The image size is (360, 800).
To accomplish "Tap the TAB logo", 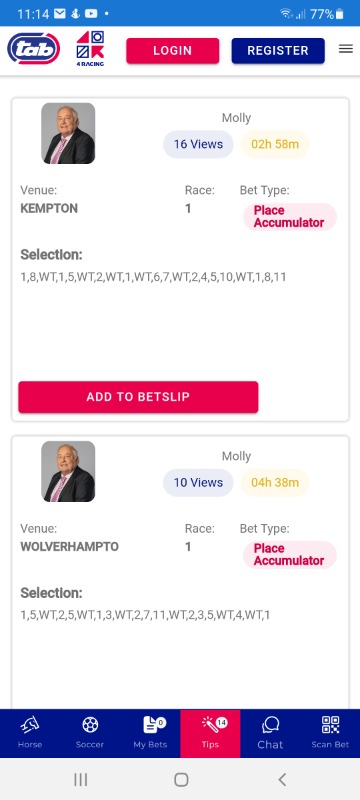I will click(34, 49).
